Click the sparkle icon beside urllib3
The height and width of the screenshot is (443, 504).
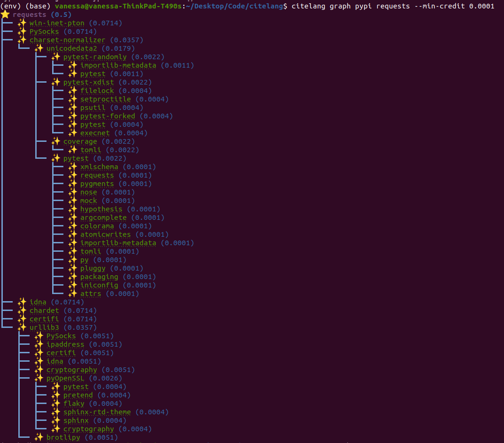tap(22, 327)
